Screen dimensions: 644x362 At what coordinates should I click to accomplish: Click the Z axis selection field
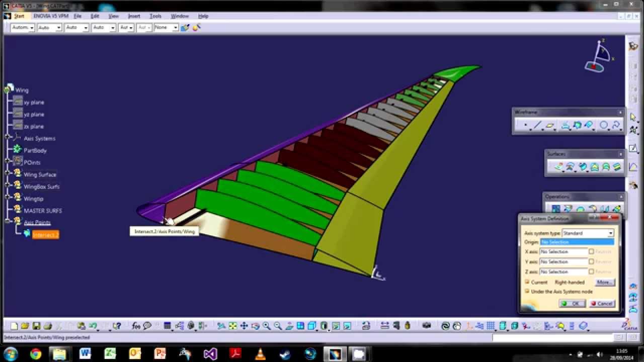click(563, 272)
